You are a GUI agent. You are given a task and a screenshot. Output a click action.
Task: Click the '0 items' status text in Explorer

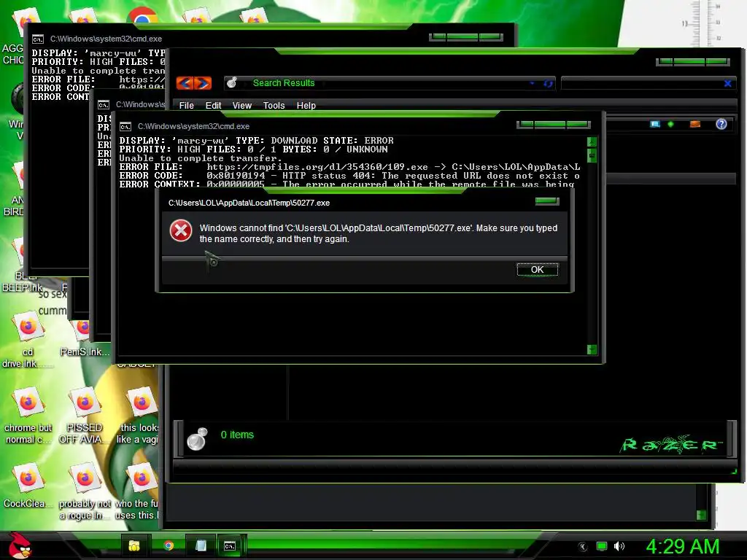coord(237,435)
